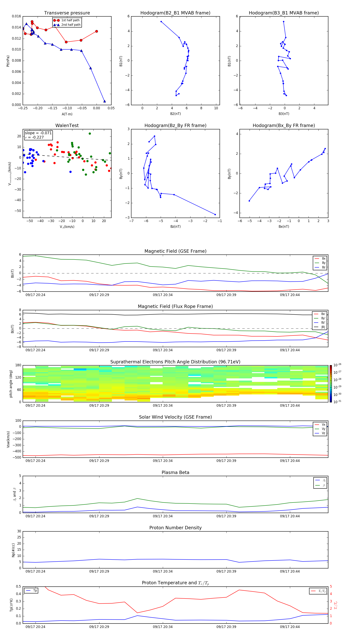
Task: Click the 'Np(#/cc)' y-axis label
Action: (13, 550)
